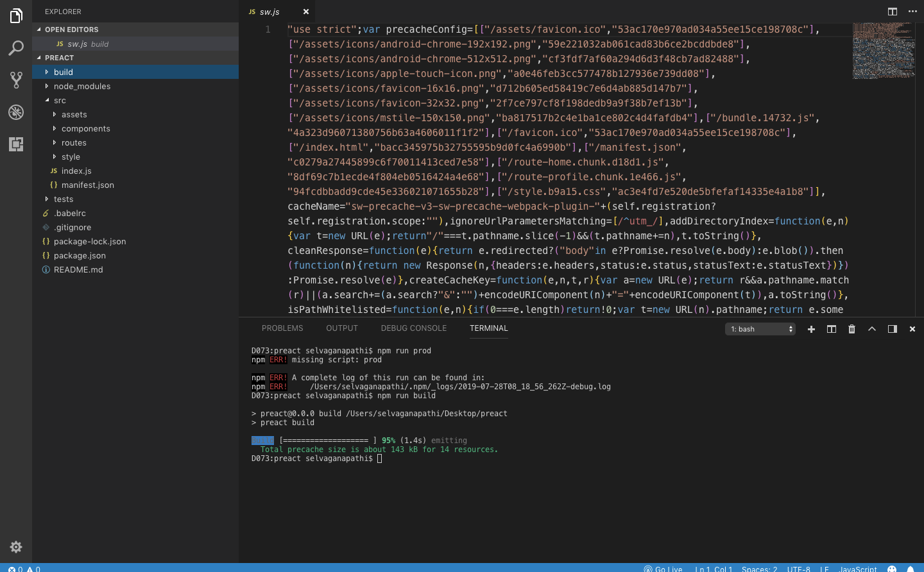Add a new terminal with the plus icon
924x572 pixels.
[811, 328]
